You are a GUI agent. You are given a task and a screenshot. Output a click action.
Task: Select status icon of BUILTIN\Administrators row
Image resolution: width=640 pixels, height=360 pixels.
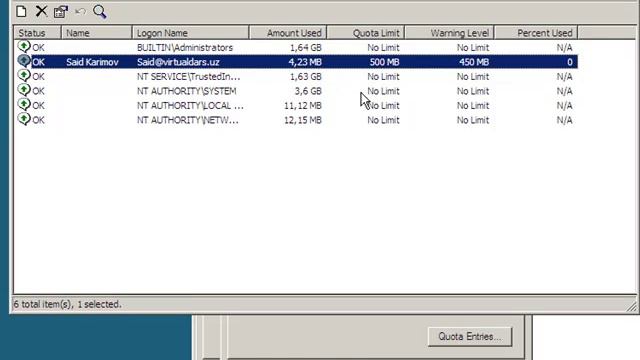tap(24, 47)
